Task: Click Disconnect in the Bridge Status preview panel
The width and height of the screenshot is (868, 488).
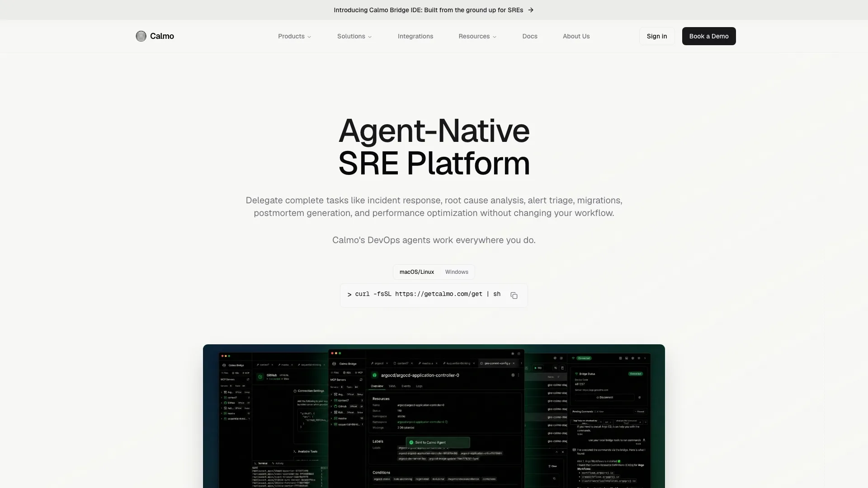Action: click(605, 398)
